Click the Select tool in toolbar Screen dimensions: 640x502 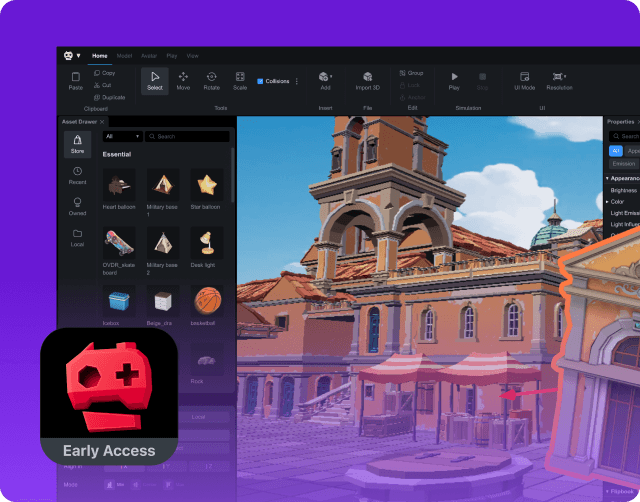tap(154, 80)
